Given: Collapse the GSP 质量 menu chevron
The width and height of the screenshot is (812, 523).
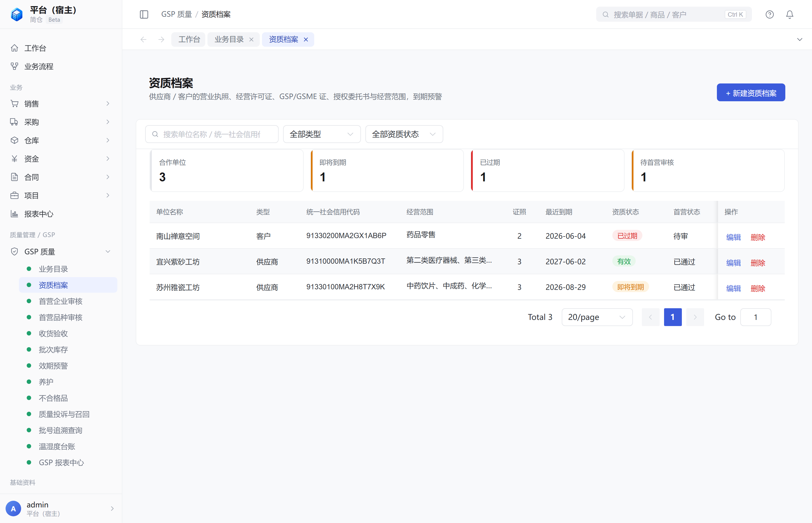Looking at the screenshot, I should coord(108,251).
